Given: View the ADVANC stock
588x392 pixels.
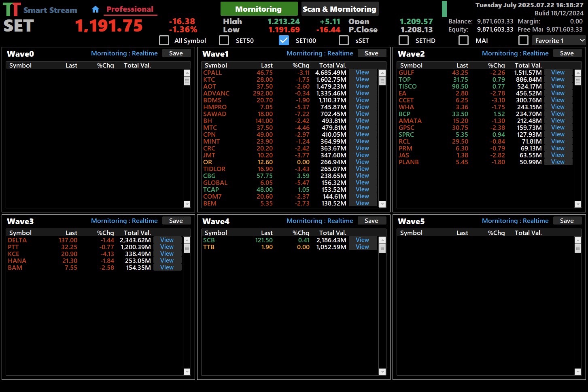Looking at the screenshot, I should (363, 93).
